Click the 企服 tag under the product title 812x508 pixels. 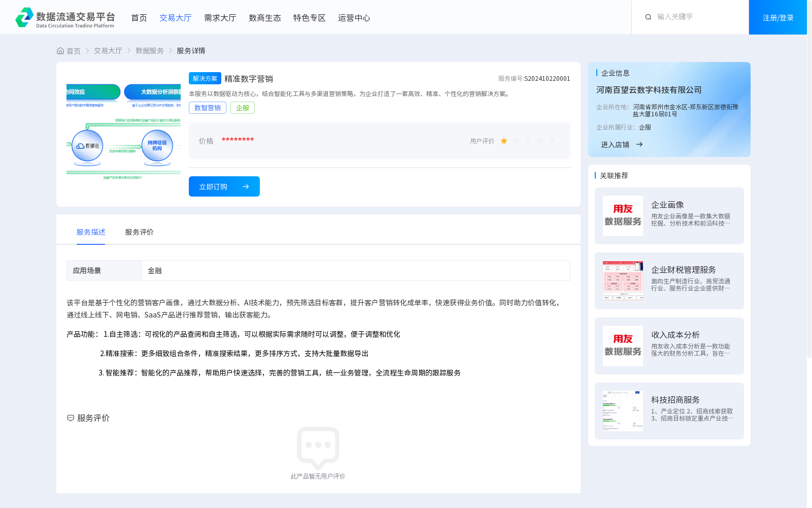[x=243, y=108]
